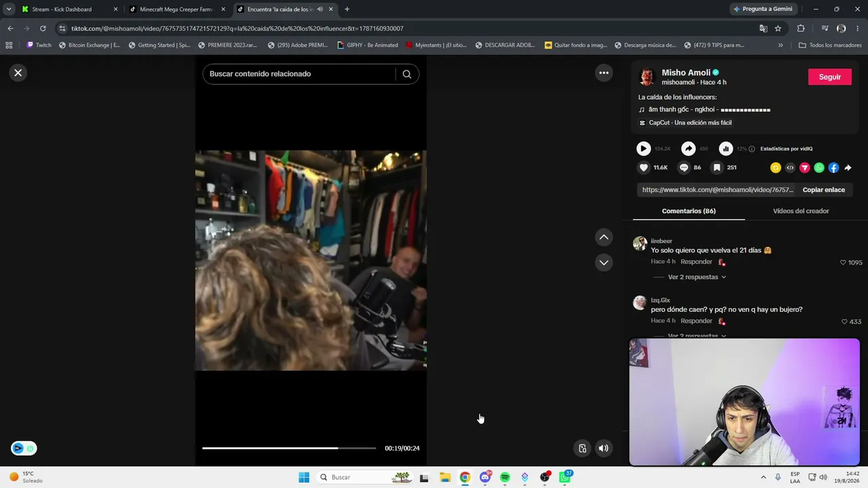Click the vidIQ views play icon

(x=644, y=148)
